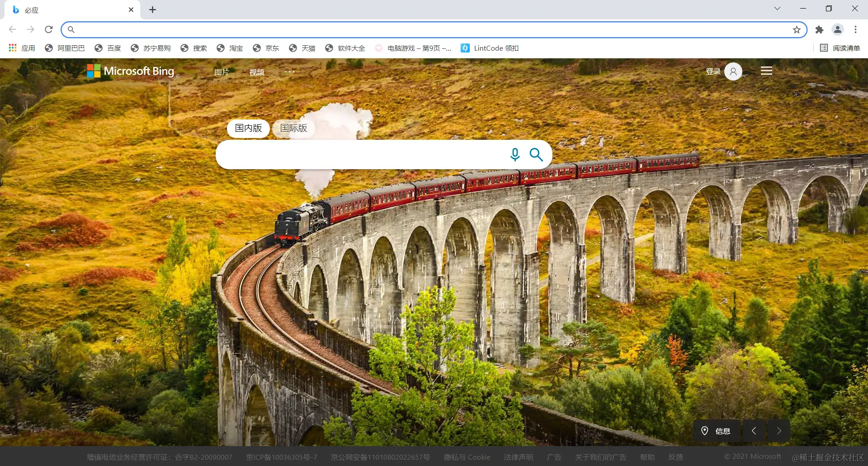The height and width of the screenshot is (466, 868).
Task: Click the 登录 sign-in link
Action: (x=713, y=71)
